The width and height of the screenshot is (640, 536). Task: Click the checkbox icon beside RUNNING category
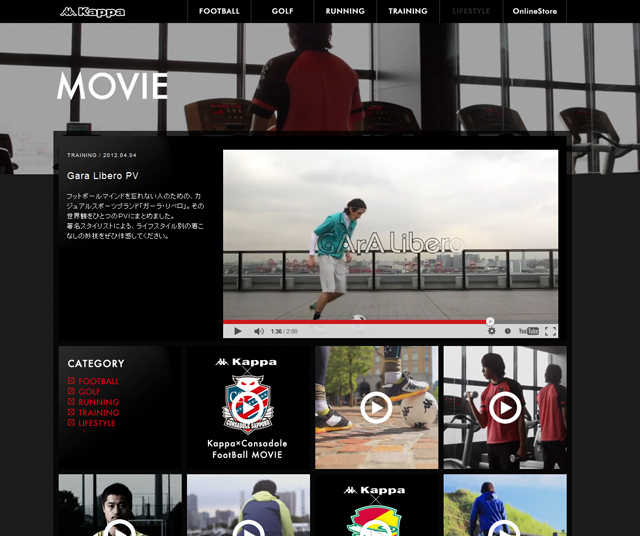(x=71, y=402)
